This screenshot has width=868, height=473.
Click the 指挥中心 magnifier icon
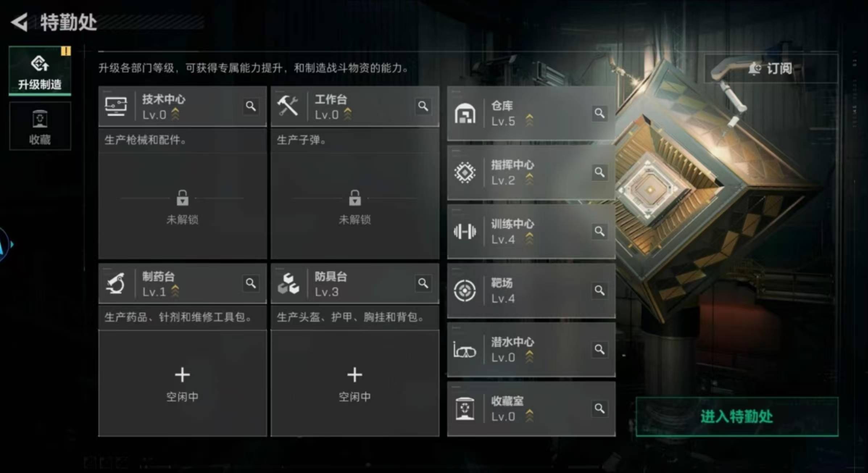[599, 172]
